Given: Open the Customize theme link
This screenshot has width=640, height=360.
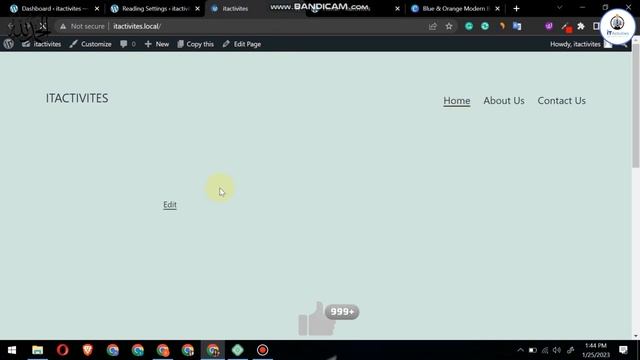Looking at the screenshot, I should (90, 44).
